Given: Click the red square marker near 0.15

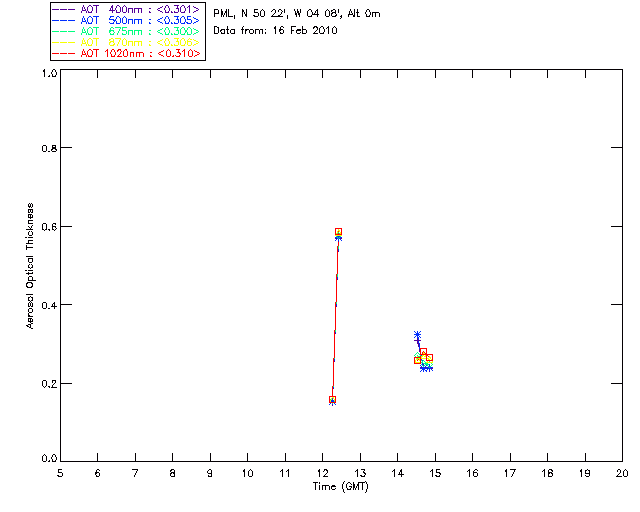Looking at the screenshot, I should [332, 399].
